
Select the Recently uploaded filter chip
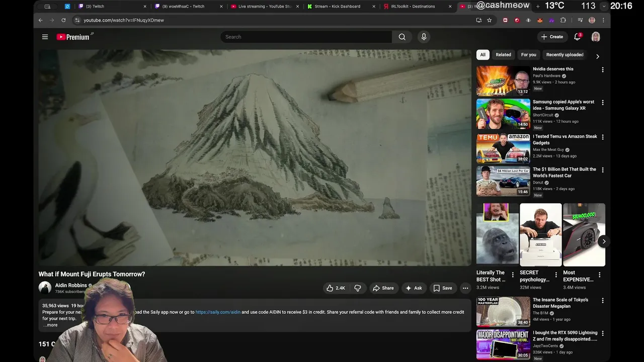[565, 55]
